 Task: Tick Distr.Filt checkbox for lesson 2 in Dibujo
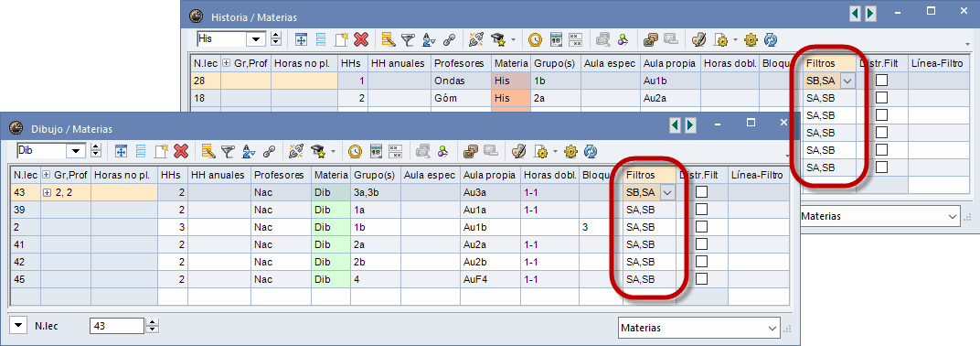(701, 226)
